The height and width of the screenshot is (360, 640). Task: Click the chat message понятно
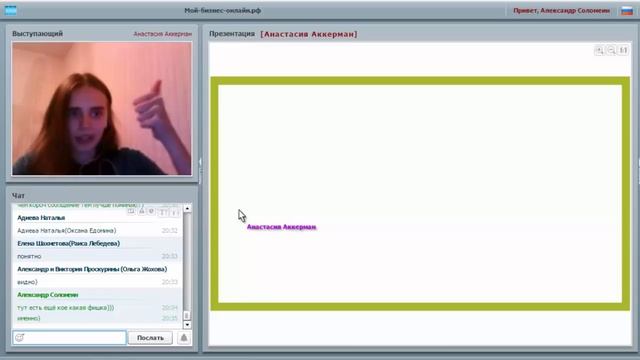point(29,256)
